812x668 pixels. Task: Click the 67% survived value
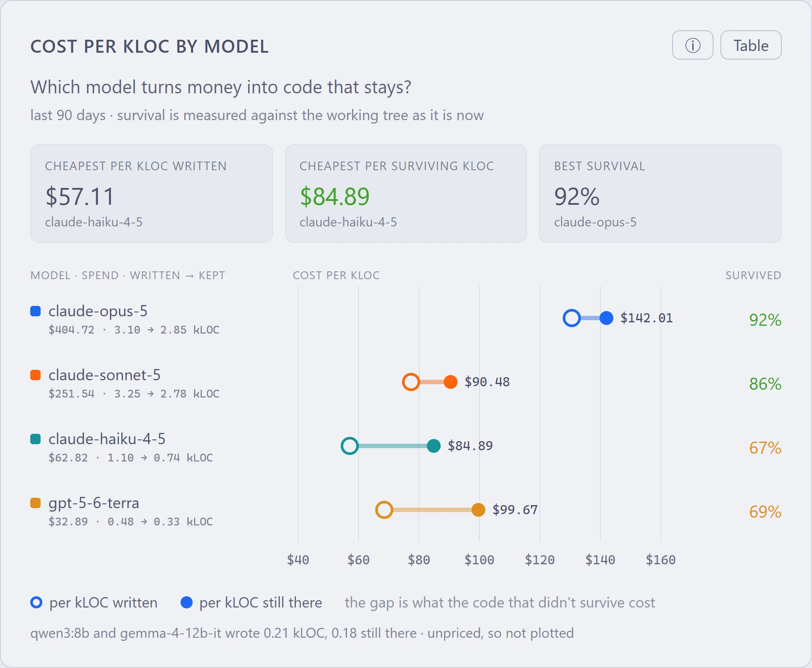[x=765, y=448]
